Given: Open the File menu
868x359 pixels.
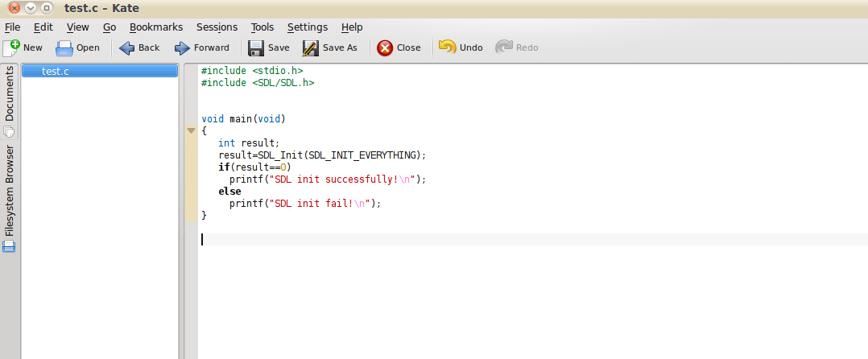Looking at the screenshot, I should pos(12,27).
